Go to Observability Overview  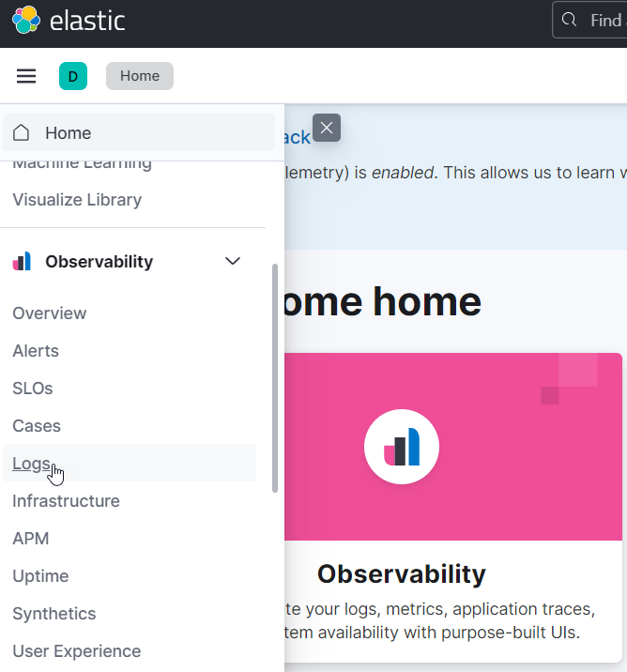tap(50, 313)
